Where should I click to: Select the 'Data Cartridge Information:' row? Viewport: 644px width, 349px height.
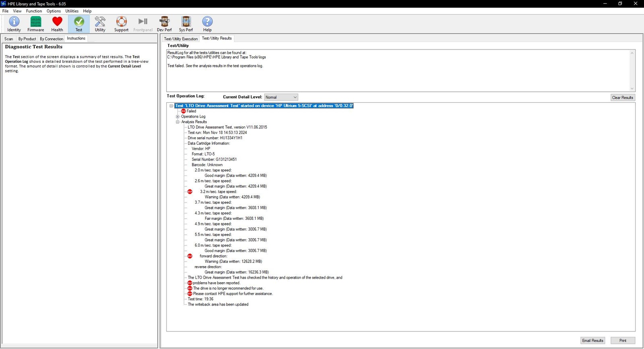[209, 143]
